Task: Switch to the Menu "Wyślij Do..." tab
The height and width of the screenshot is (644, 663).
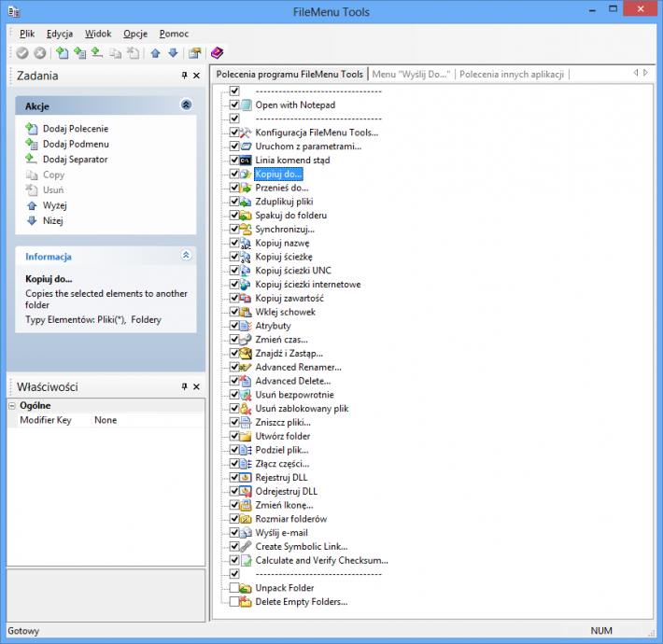Action: pyautogui.click(x=411, y=75)
